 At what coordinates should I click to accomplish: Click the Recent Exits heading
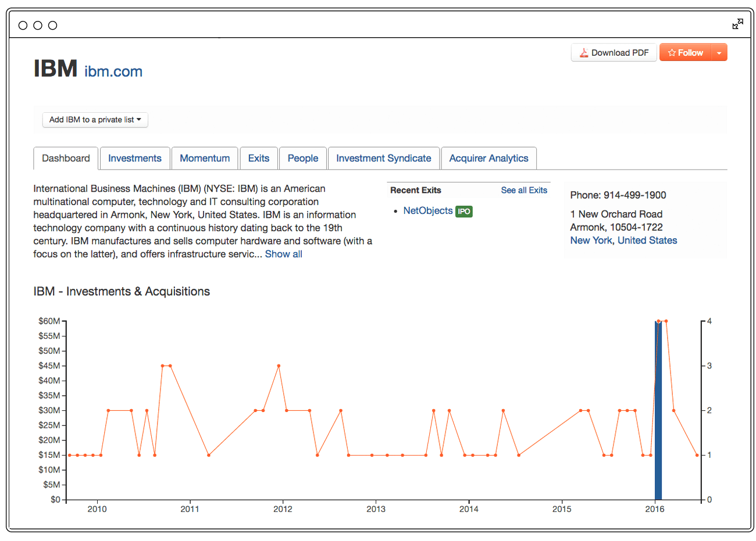[x=416, y=190]
